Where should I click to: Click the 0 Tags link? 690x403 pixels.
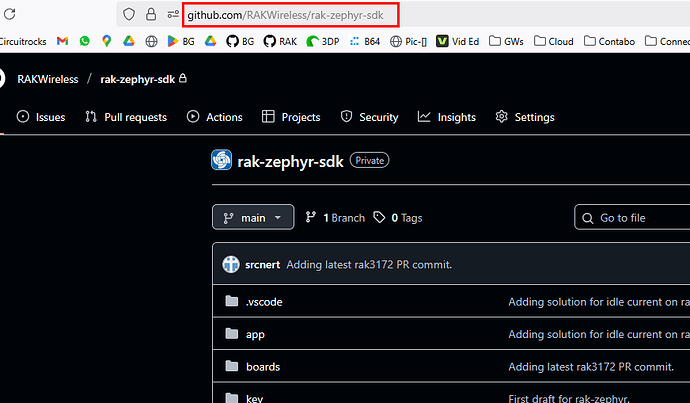point(398,217)
